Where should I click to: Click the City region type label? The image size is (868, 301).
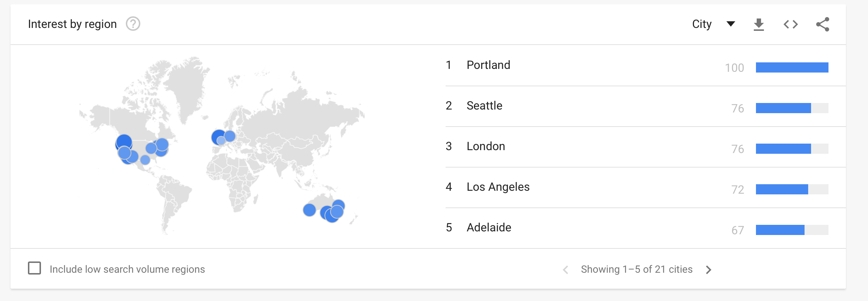[702, 24]
